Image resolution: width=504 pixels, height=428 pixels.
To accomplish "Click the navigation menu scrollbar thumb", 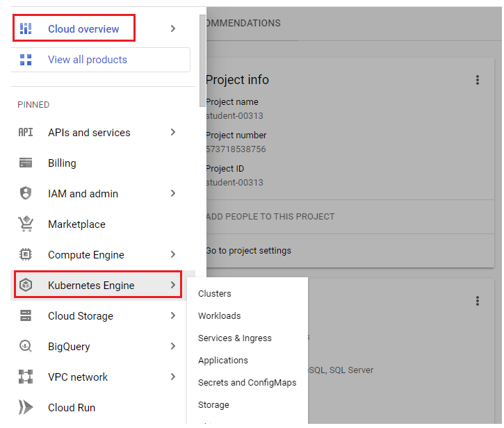I will pos(202,60).
